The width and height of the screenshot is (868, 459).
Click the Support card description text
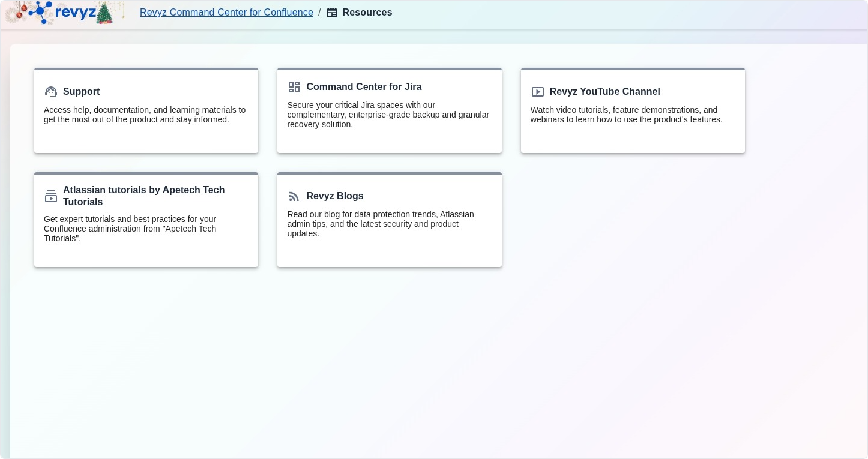pyautogui.click(x=145, y=115)
